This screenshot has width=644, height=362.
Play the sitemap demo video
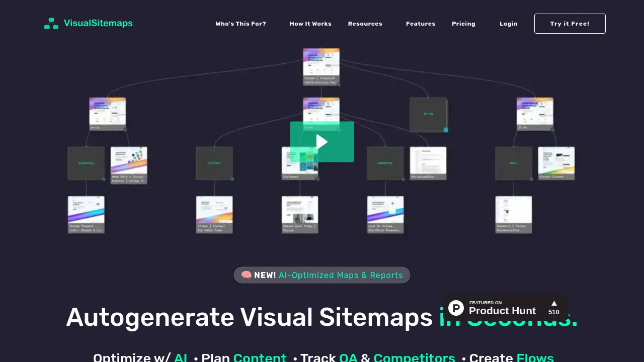(x=322, y=142)
